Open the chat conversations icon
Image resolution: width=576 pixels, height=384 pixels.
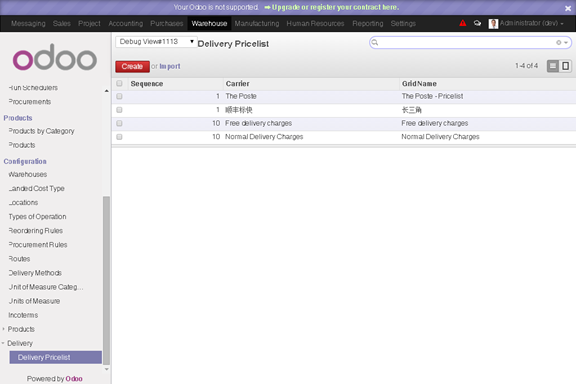click(477, 23)
